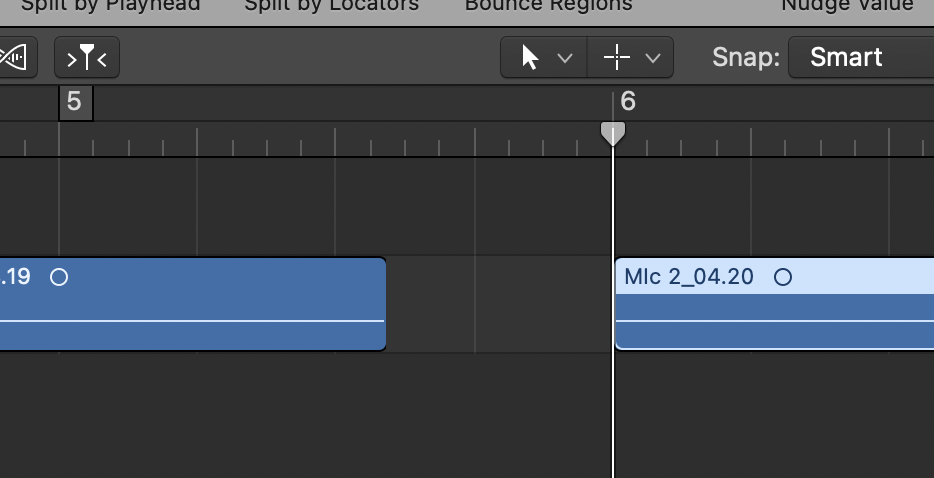The height and width of the screenshot is (478, 934).
Task: Toggle the Catch Playhead button
Action: coord(87,58)
